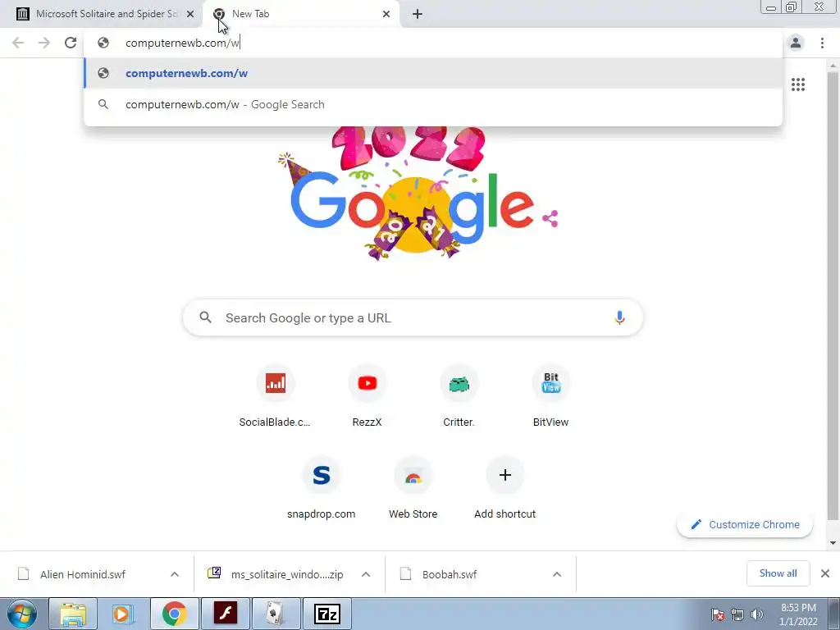Open downloaded Alien Hominid.swf
The height and width of the screenshot is (630, 840).
[83, 574]
